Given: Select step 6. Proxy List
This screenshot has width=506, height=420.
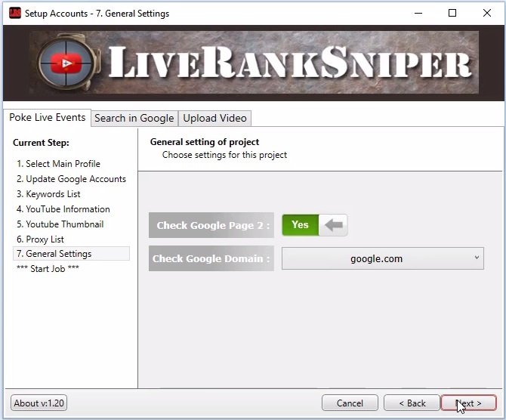Looking at the screenshot, I should (40, 239).
